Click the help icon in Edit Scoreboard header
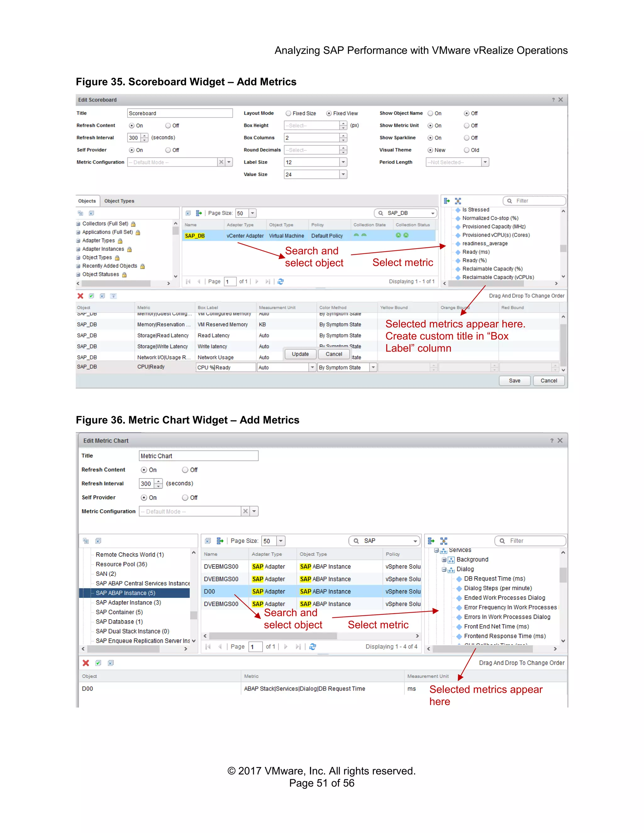 (x=553, y=100)
